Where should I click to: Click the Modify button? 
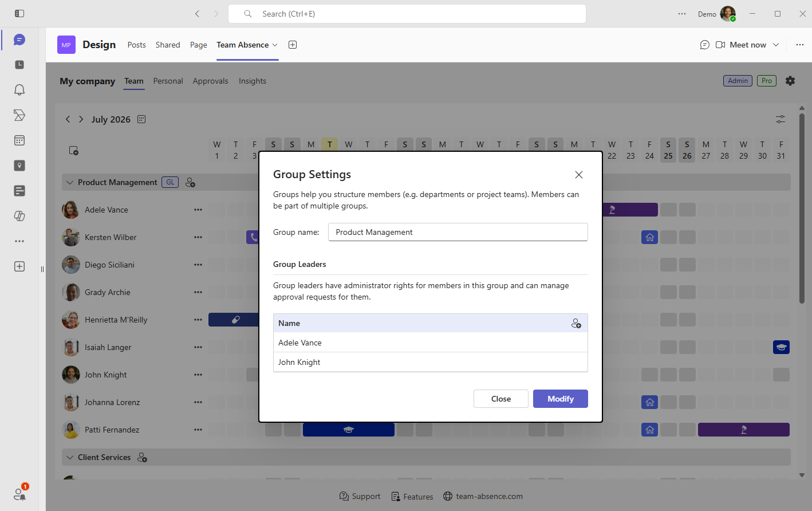pos(561,399)
